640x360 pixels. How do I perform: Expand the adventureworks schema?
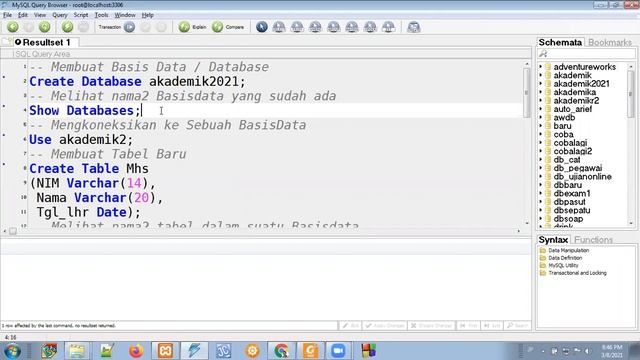(x=541, y=67)
